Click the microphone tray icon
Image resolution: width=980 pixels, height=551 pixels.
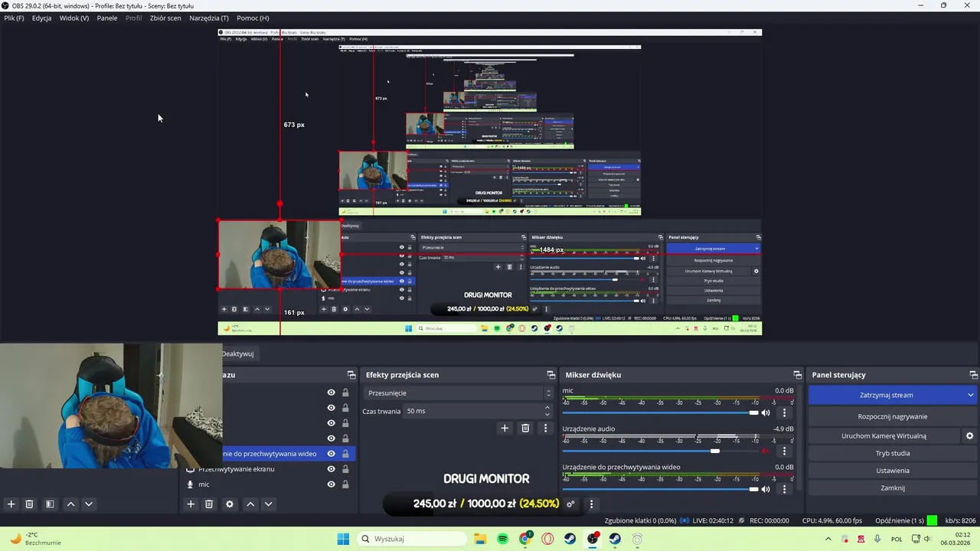pos(877,539)
